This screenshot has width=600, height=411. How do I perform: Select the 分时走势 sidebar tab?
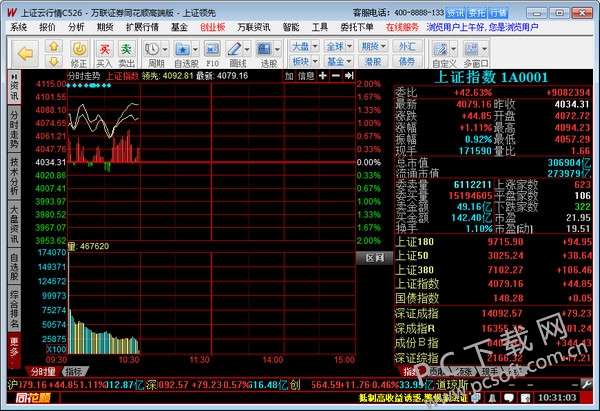(x=14, y=130)
